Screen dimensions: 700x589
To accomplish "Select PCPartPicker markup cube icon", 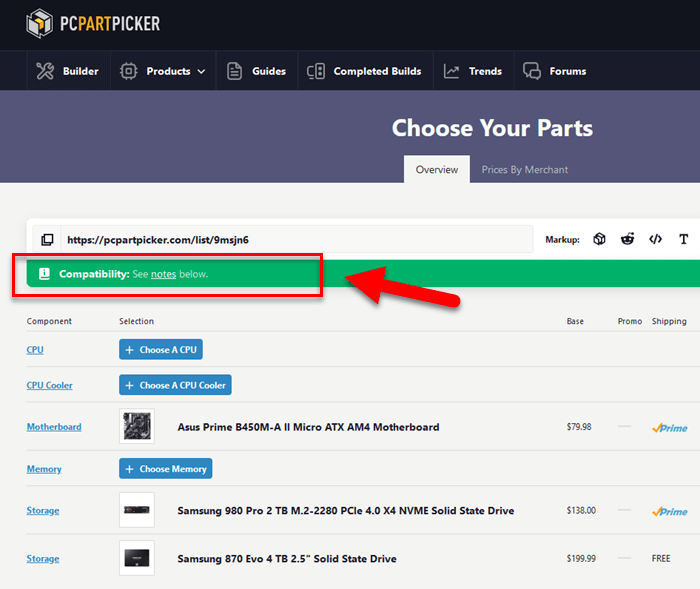I will tap(599, 239).
